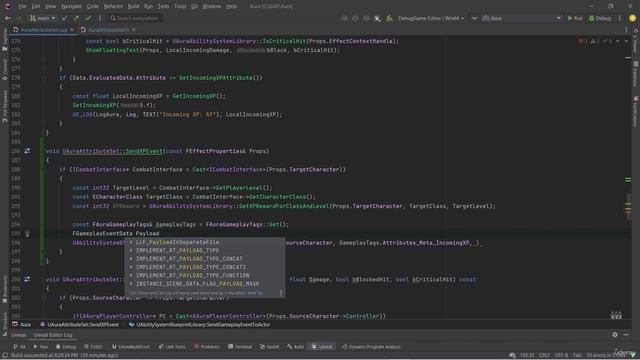Click the git Push arrow icon

click(x=76, y=18)
